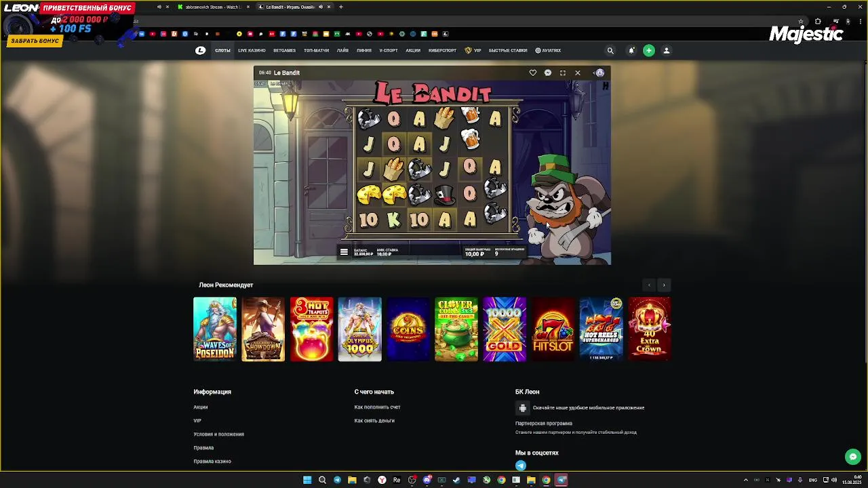868x488 pixels.
Task: Open the Aviatrix menu item
Action: [548, 50]
